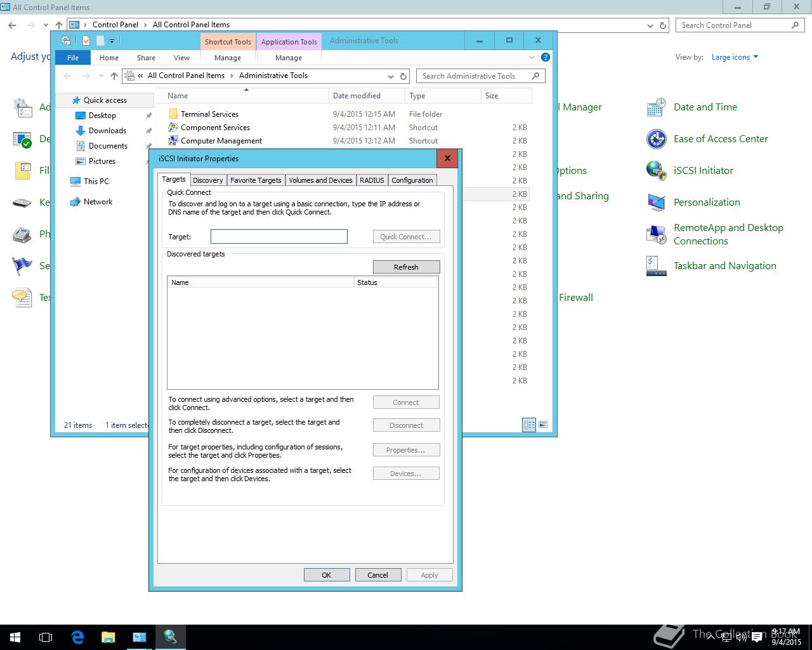The height and width of the screenshot is (650, 812).
Task: Open the Home ribbon tab
Action: [109, 57]
